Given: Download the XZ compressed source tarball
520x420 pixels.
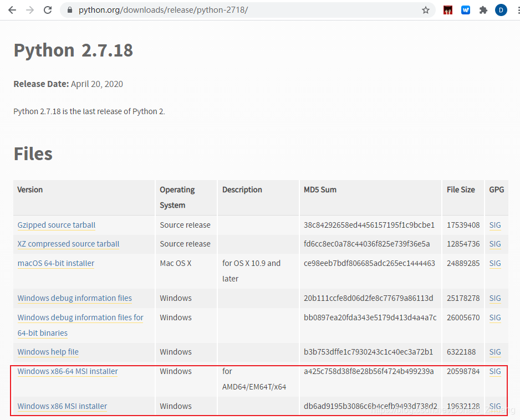Looking at the screenshot, I should pos(68,244).
